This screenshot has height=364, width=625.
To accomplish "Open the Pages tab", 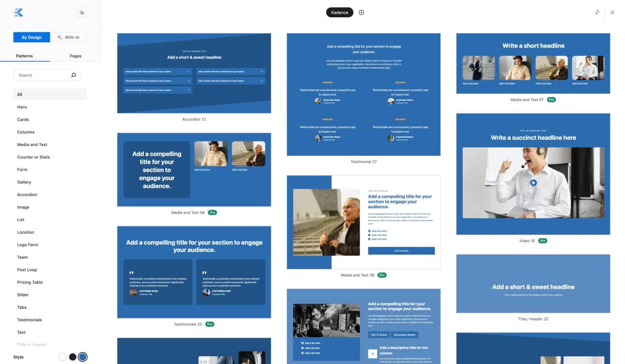I will click(76, 56).
